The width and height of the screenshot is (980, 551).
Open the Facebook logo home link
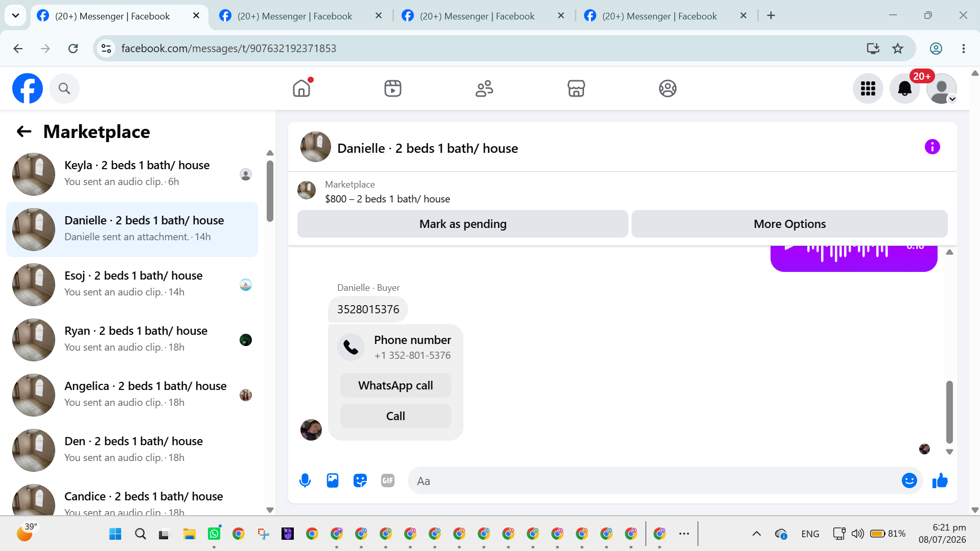[x=28, y=88]
